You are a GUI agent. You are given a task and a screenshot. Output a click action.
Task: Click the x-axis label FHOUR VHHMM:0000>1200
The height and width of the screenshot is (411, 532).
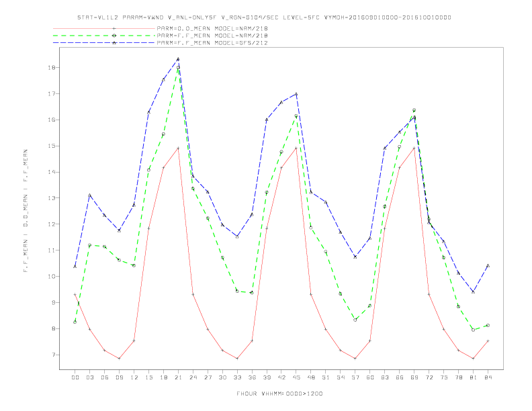[279, 394]
